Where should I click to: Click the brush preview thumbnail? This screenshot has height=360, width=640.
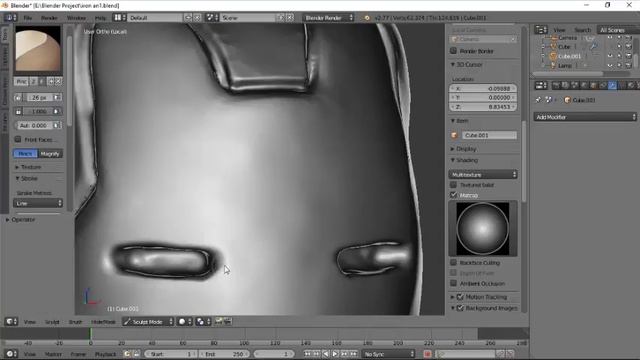[38, 49]
